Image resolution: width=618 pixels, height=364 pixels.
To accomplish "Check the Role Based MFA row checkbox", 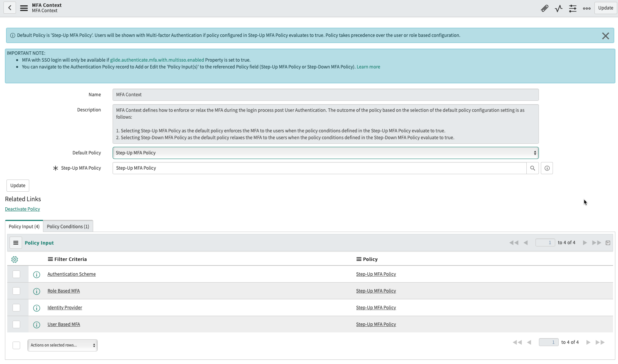I will point(16,291).
